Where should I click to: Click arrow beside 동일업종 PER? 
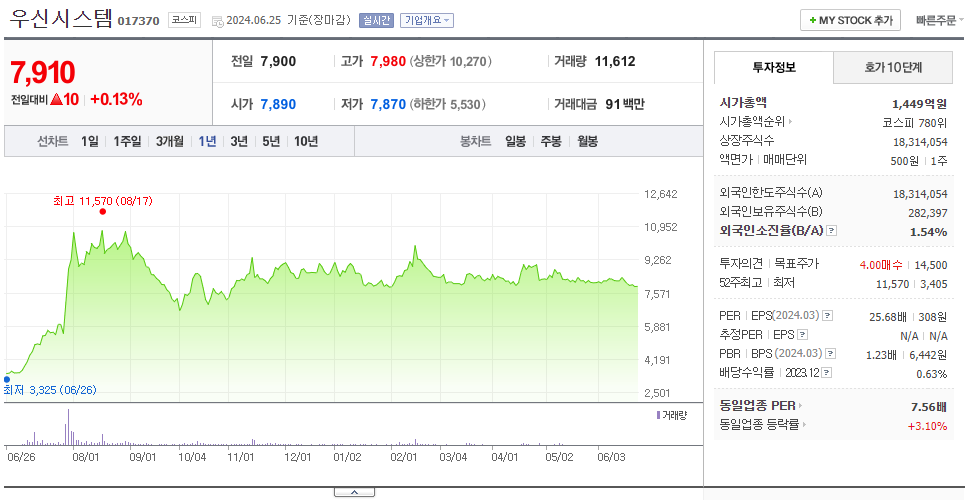pyautogui.click(x=801, y=406)
